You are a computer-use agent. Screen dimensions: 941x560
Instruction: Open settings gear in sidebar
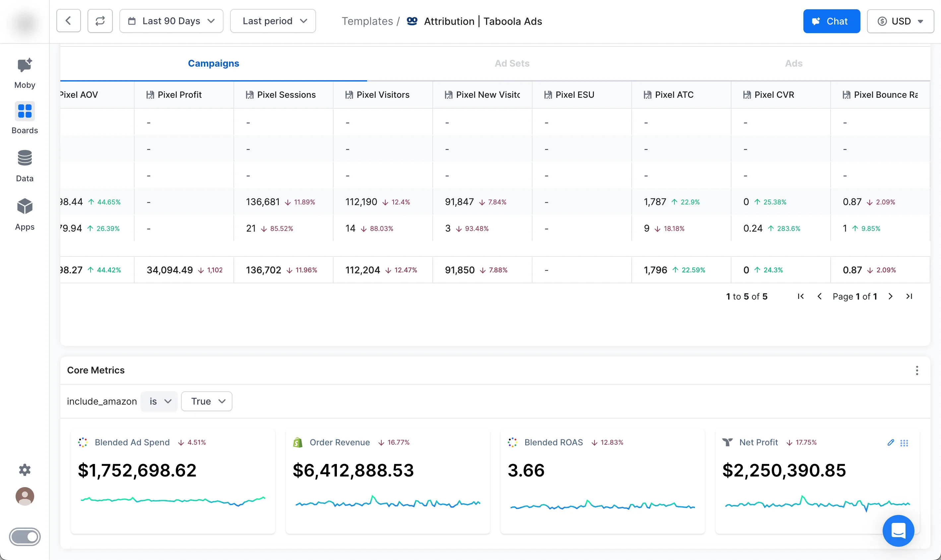pos(25,470)
